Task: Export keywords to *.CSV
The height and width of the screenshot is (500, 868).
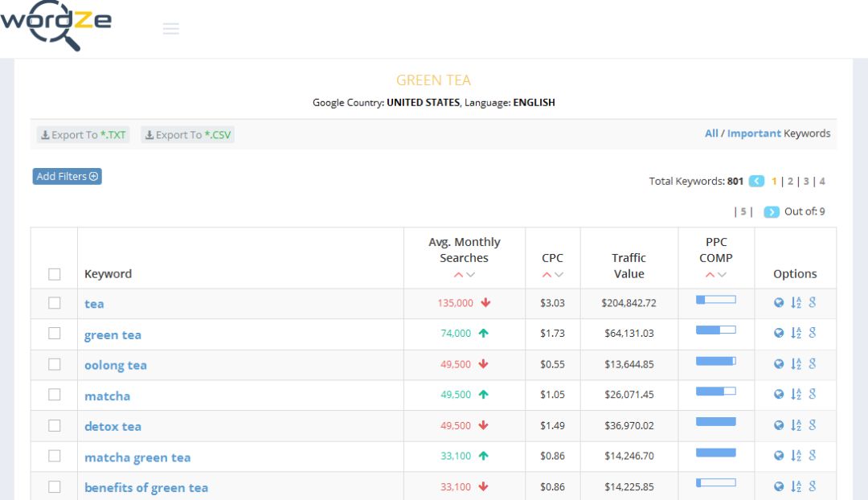Action: (x=188, y=135)
